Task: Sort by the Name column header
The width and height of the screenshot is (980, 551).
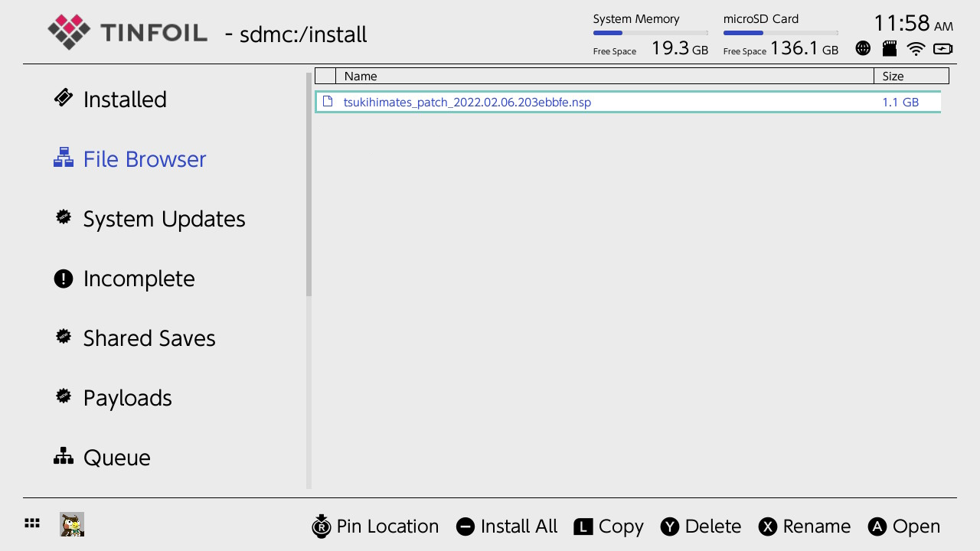Action: pyautogui.click(x=605, y=76)
